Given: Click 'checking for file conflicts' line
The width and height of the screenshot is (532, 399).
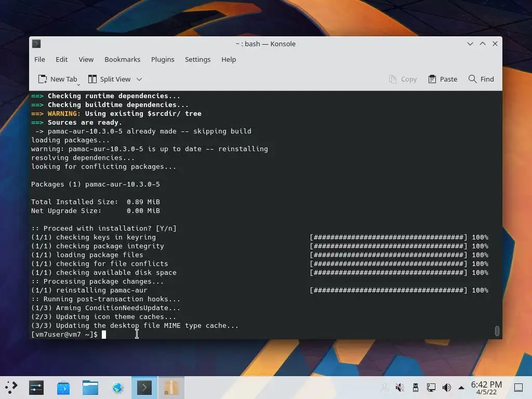Looking at the screenshot, I should pyautogui.click(x=100, y=263).
